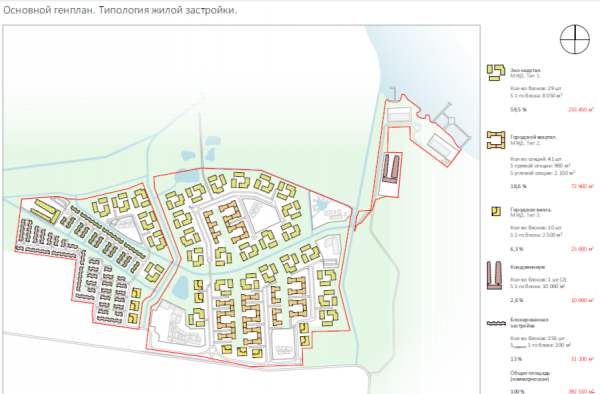Select the text 'МЖД. Тип 1.'
600x394 pixels.
525,76
